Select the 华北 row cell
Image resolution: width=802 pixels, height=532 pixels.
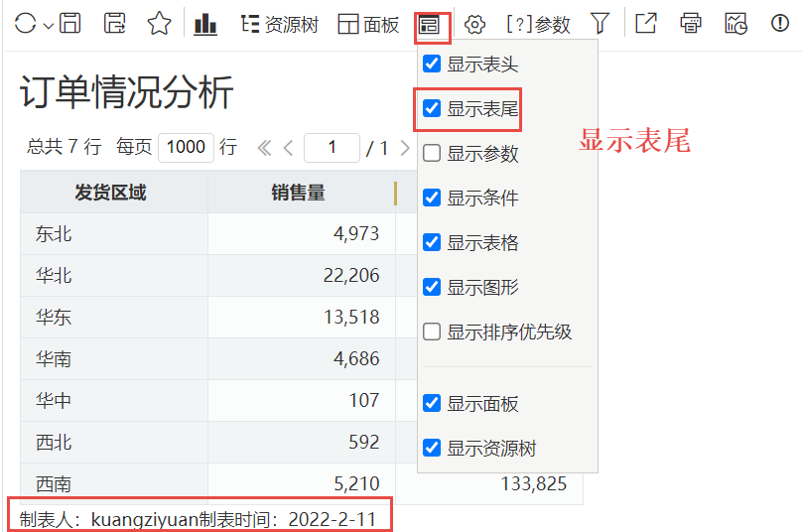click(114, 275)
